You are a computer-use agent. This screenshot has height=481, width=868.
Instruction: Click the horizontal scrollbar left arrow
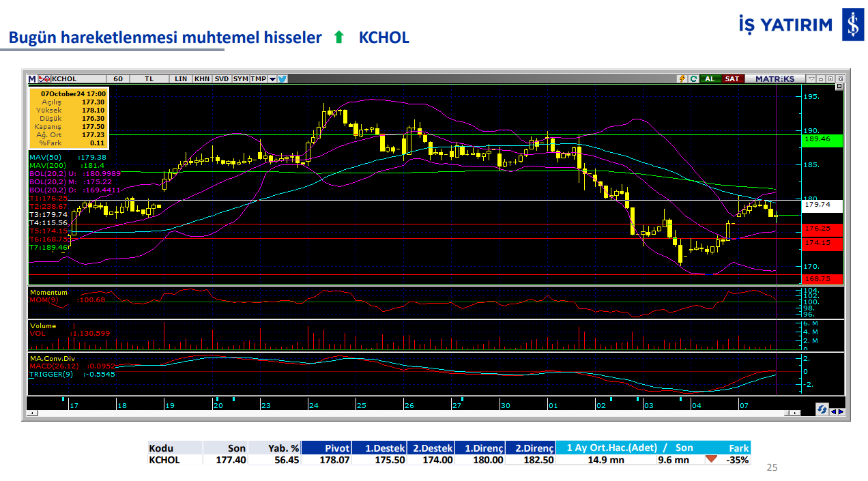pos(31,413)
